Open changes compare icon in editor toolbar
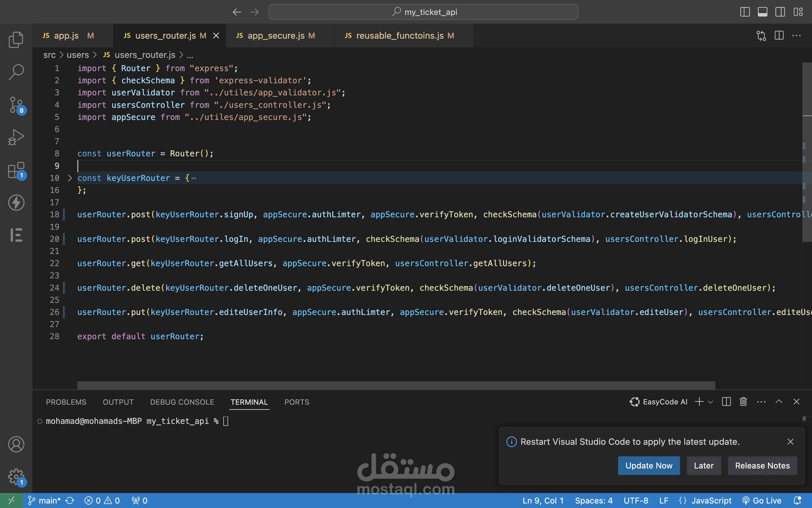812x508 pixels. tap(761, 36)
